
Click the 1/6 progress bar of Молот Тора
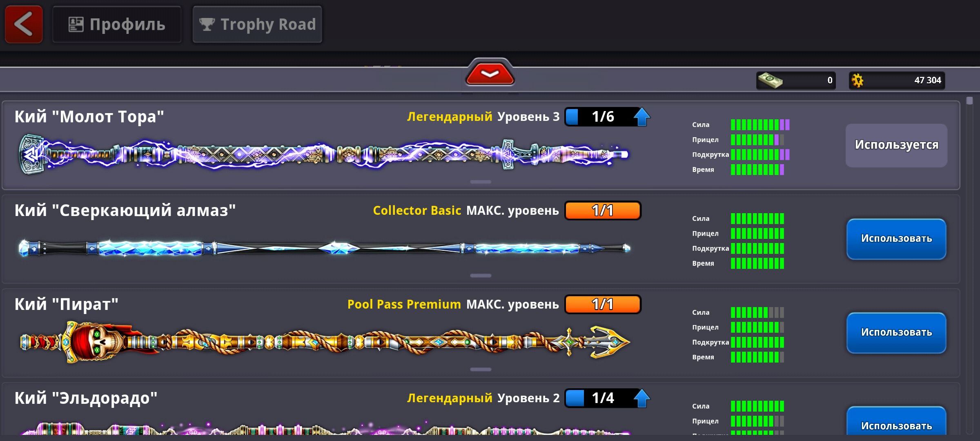602,117
